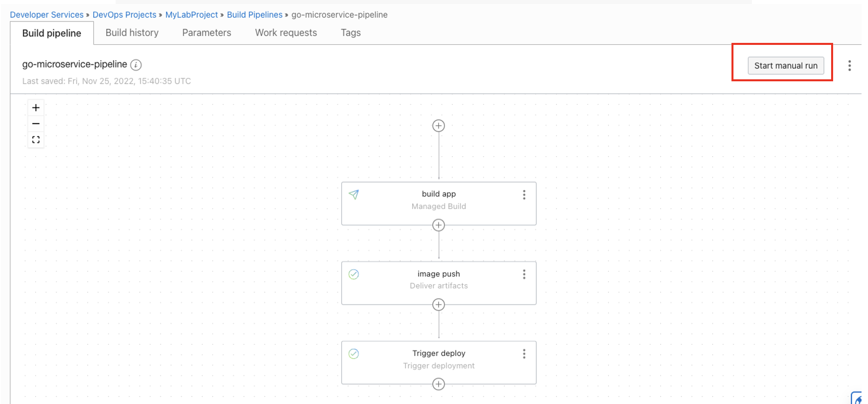Enter fullscreen view of the pipeline canvas
The image size is (868, 404).
click(35, 140)
